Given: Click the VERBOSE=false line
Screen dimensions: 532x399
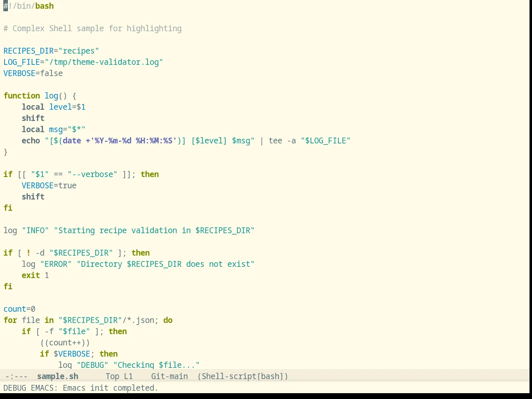Looking at the screenshot, I should click(33, 74).
